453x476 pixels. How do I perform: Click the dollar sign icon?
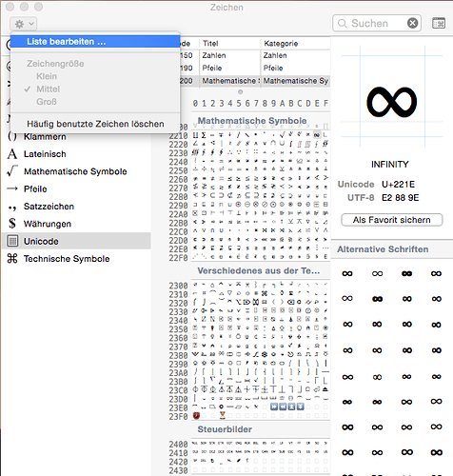pos(12,224)
